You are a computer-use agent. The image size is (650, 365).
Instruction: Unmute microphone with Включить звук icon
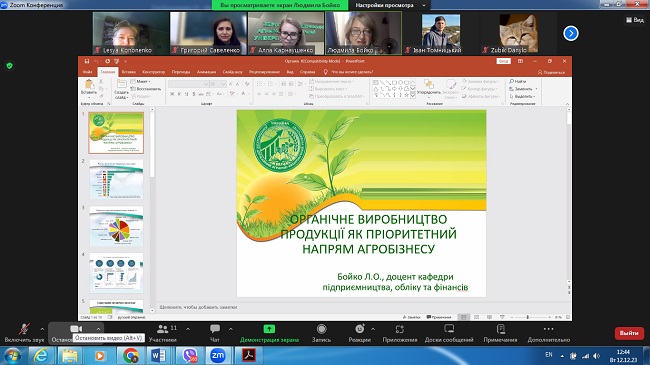pyautogui.click(x=24, y=329)
